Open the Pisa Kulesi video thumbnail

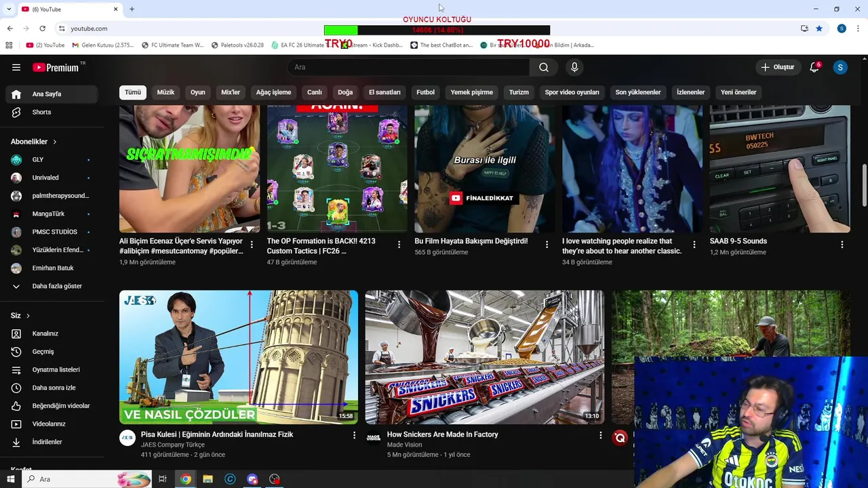click(x=239, y=357)
